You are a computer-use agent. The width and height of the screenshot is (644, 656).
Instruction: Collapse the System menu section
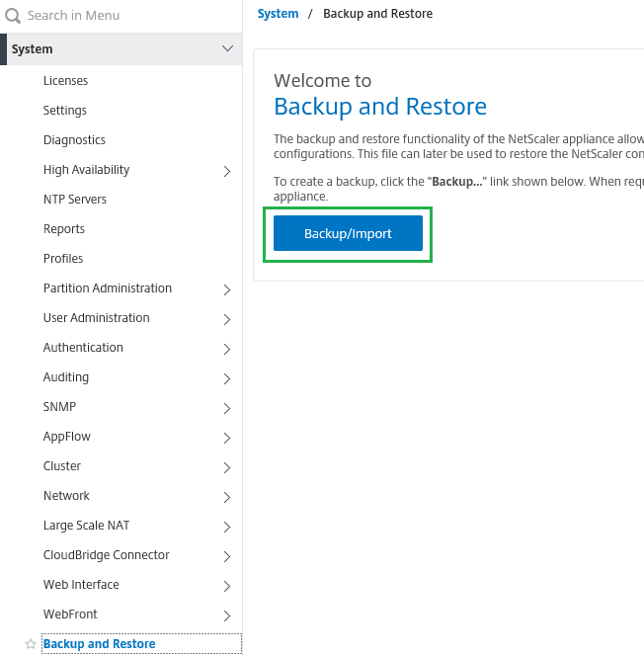227,49
